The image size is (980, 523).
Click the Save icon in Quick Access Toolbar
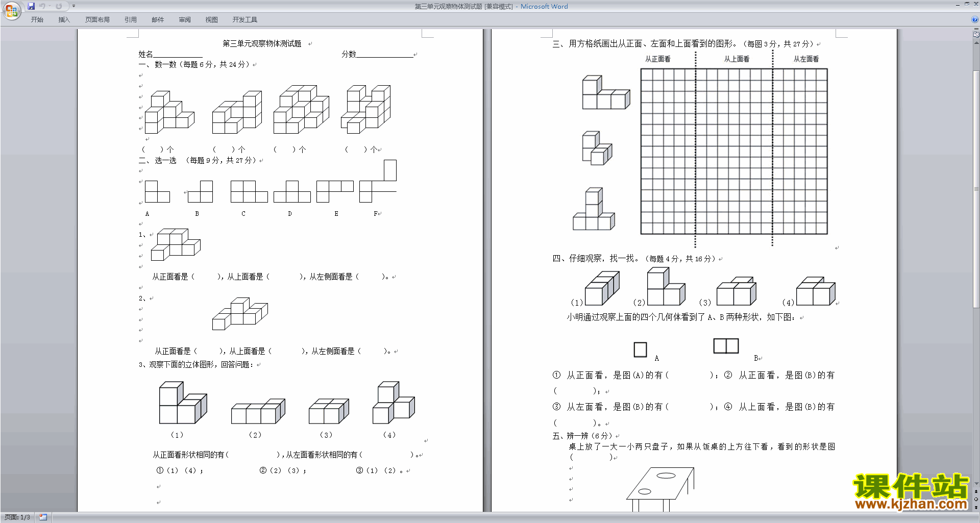coord(31,6)
